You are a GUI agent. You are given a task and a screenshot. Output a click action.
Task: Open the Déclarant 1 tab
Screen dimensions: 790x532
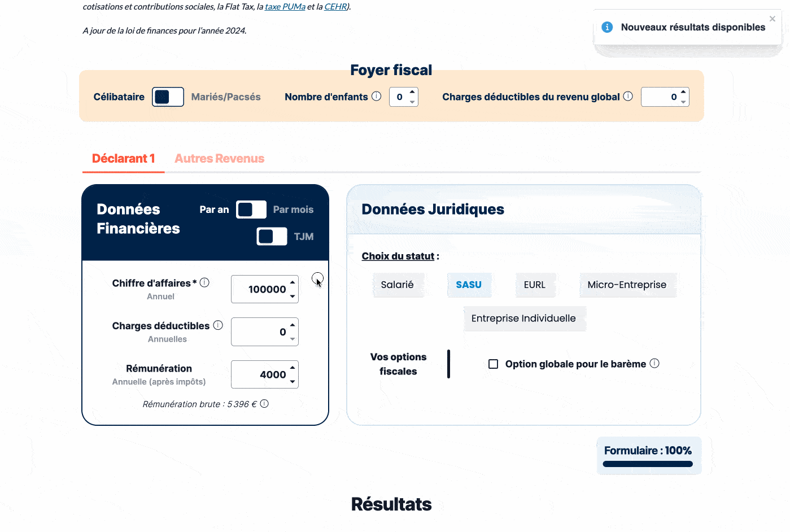[123, 158]
